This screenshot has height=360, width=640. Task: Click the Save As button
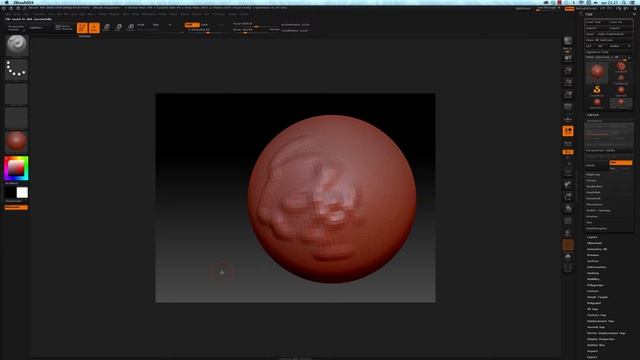620,22
